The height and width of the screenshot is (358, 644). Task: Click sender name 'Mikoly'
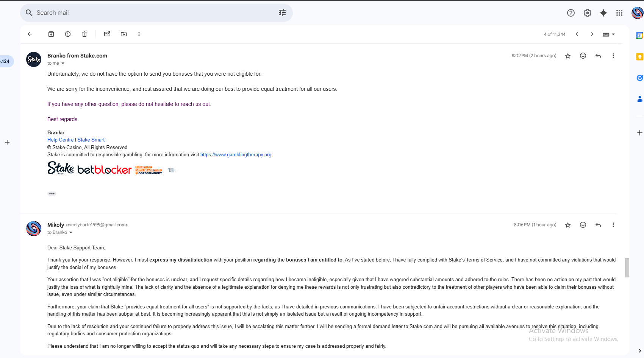pos(56,225)
